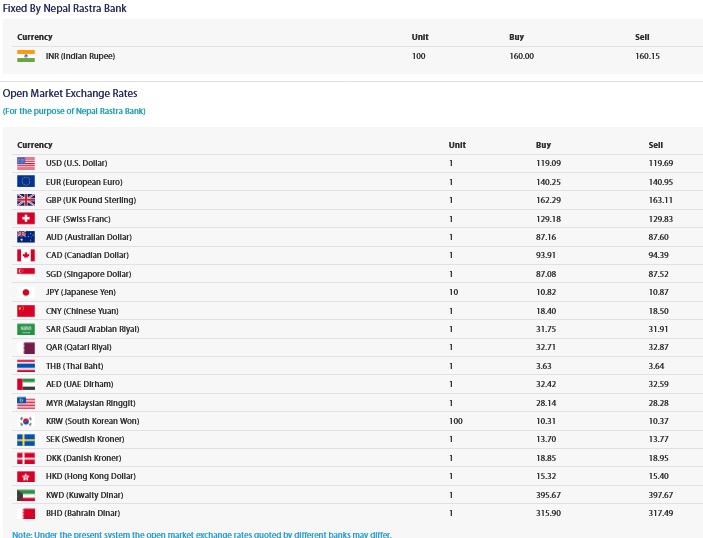The height and width of the screenshot is (538, 703).
Task: Click the Japanese flag icon beside JPY
Action: point(26,292)
